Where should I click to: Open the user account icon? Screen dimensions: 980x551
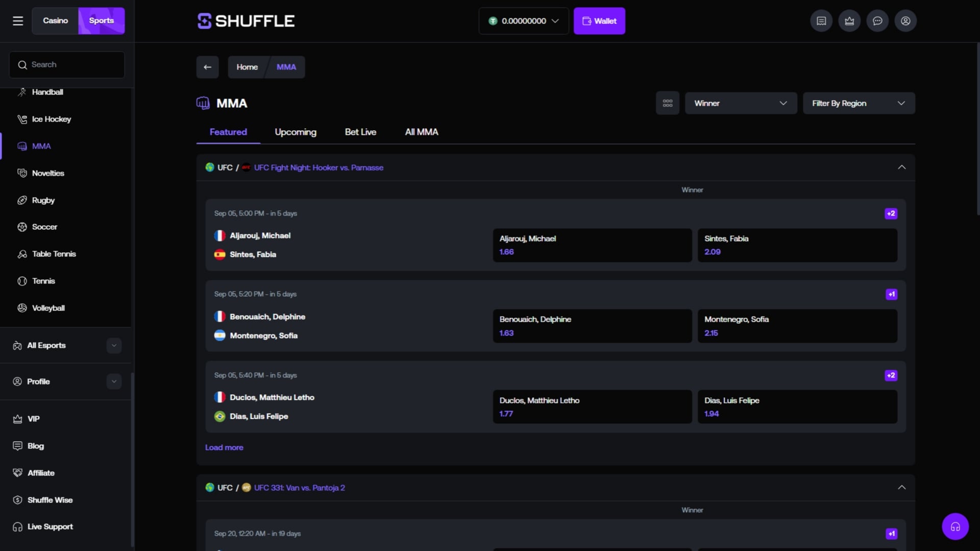905,21
